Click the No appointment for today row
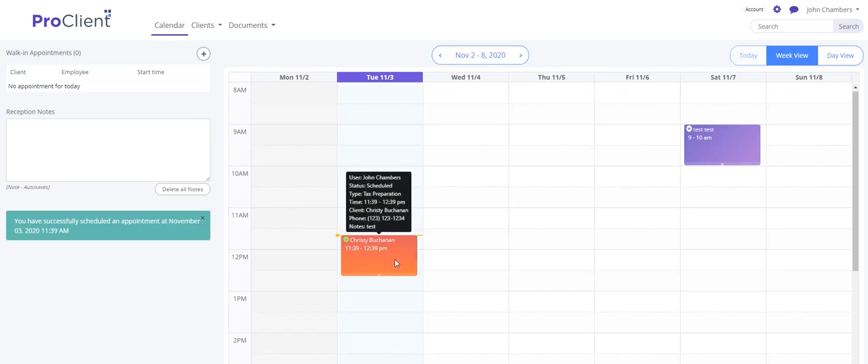The image size is (868, 364). [x=108, y=86]
